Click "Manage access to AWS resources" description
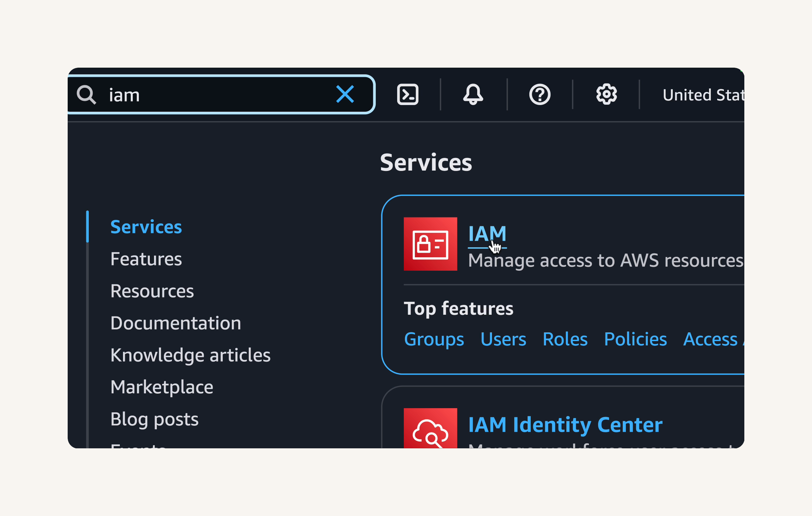812x516 pixels. 606,261
